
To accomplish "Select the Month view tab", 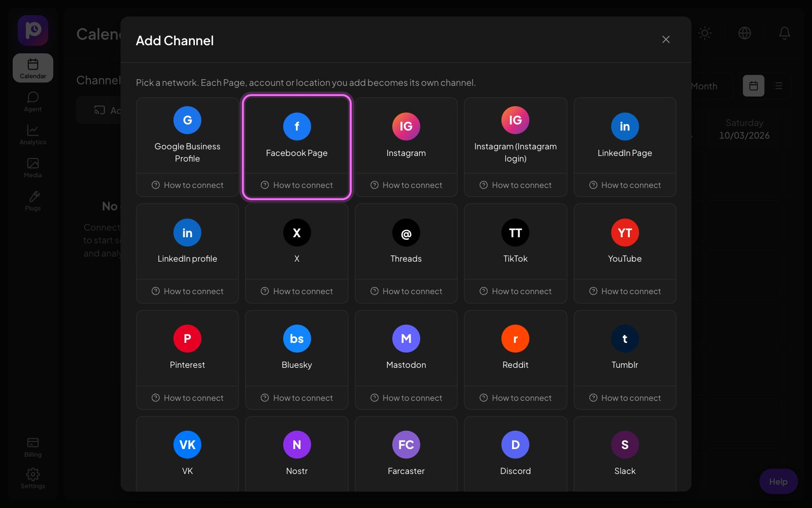I will tap(704, 86).
